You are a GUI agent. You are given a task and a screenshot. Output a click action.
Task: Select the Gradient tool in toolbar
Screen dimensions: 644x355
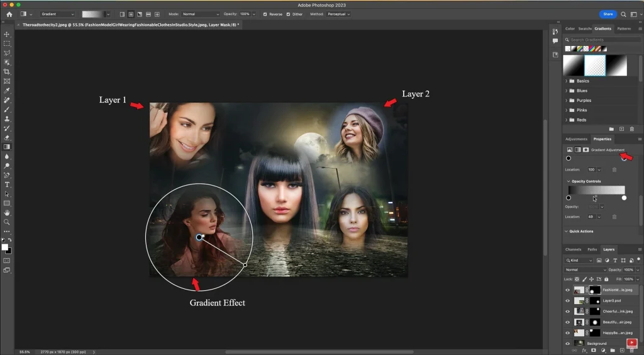(x=6, y=147)
